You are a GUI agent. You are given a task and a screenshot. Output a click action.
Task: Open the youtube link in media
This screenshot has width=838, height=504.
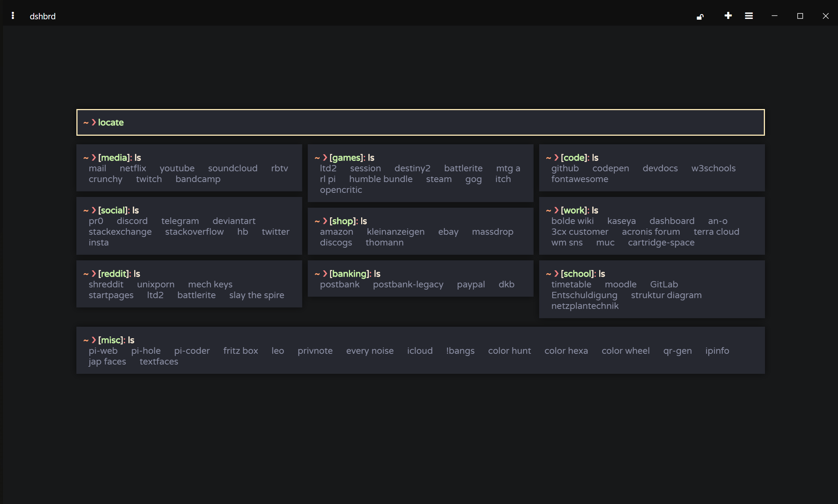click(x=177, y=168)
